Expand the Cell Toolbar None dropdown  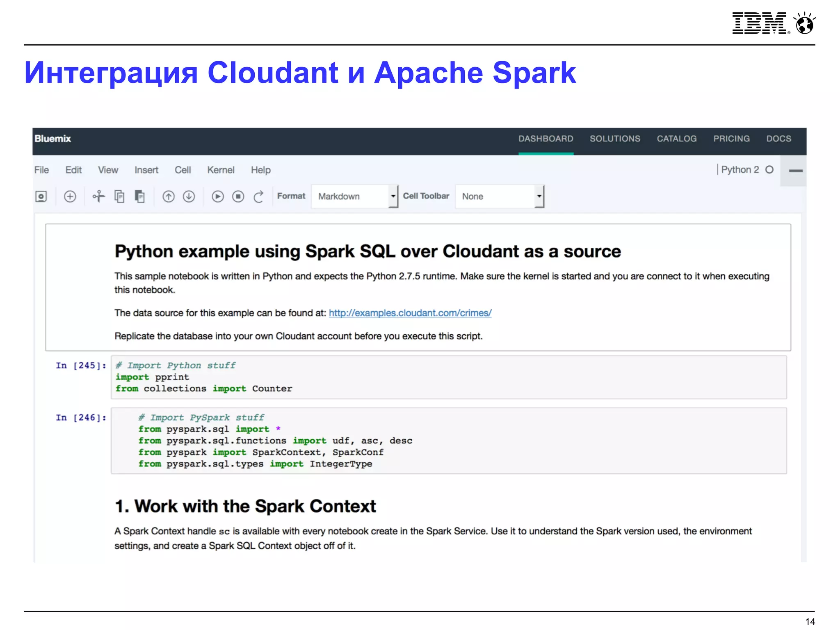pyautogui.click(x=500, y=196)
